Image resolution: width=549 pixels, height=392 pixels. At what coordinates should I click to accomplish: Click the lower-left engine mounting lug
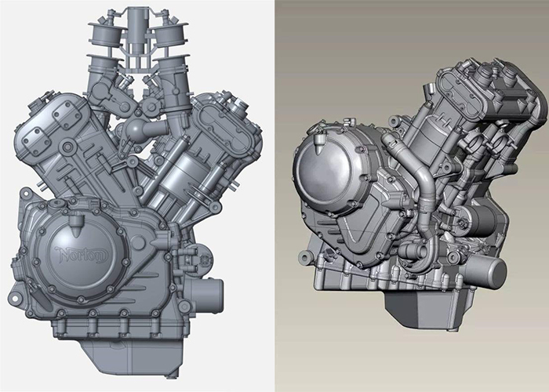tap(14, 299)
